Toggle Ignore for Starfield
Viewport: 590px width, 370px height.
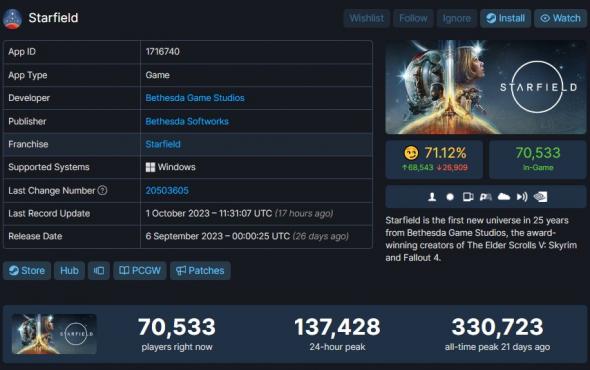tap(456, 18)
